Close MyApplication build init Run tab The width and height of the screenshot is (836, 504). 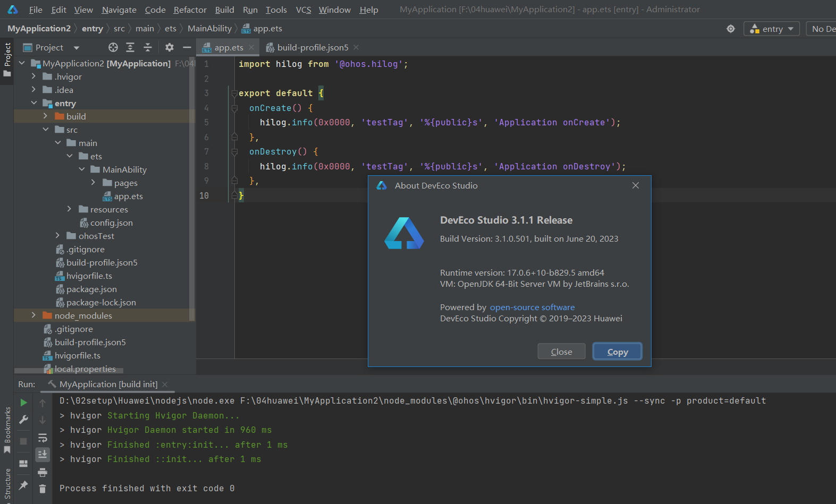click(165, 384)
